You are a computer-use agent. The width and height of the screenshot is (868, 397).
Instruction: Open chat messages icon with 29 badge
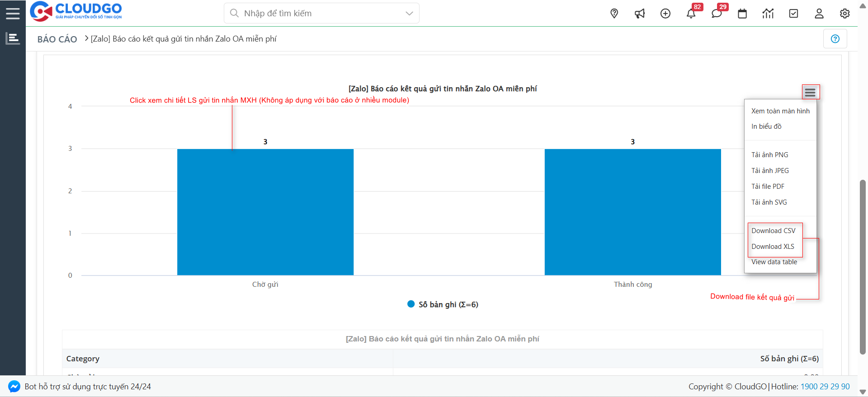coord(717,14)
